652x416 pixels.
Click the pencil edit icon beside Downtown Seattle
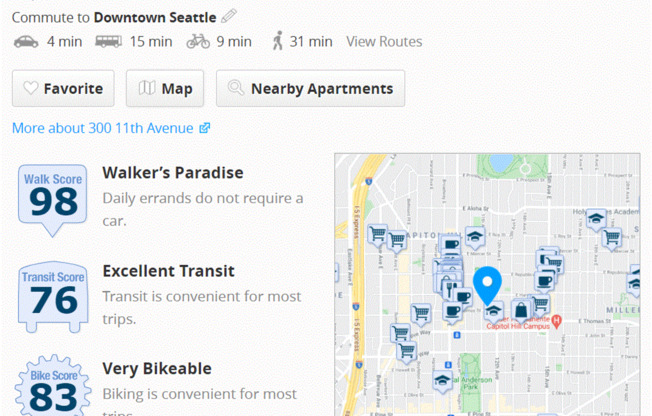pyautogui.click(x=229, y=16)
